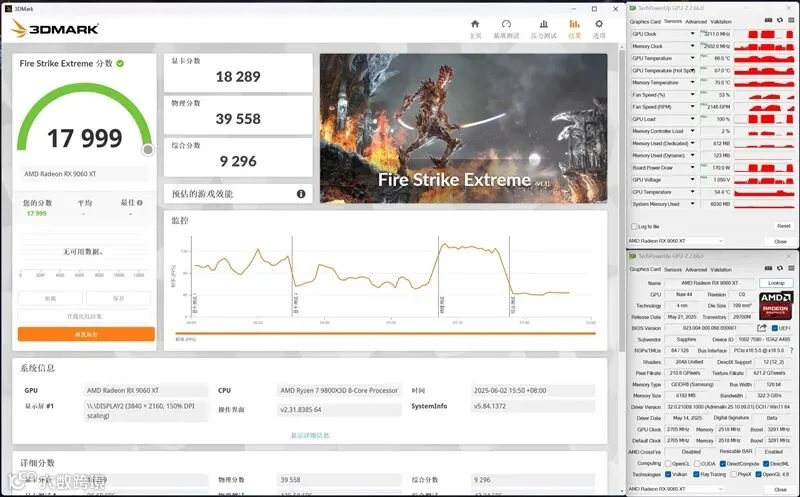This screenshot has height=497, width=800.
Task: Click the 显示详细信息 show details link
Action: (310, 435)
